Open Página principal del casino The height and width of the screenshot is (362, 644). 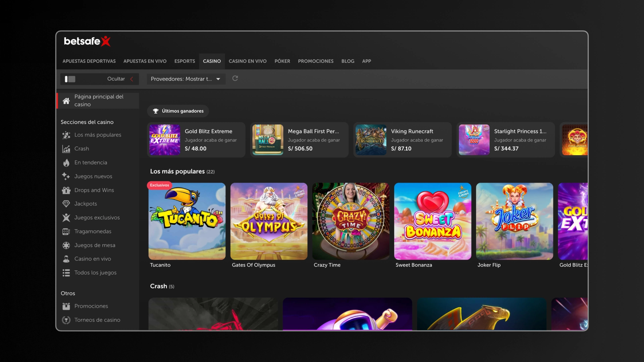pos(98,101)
